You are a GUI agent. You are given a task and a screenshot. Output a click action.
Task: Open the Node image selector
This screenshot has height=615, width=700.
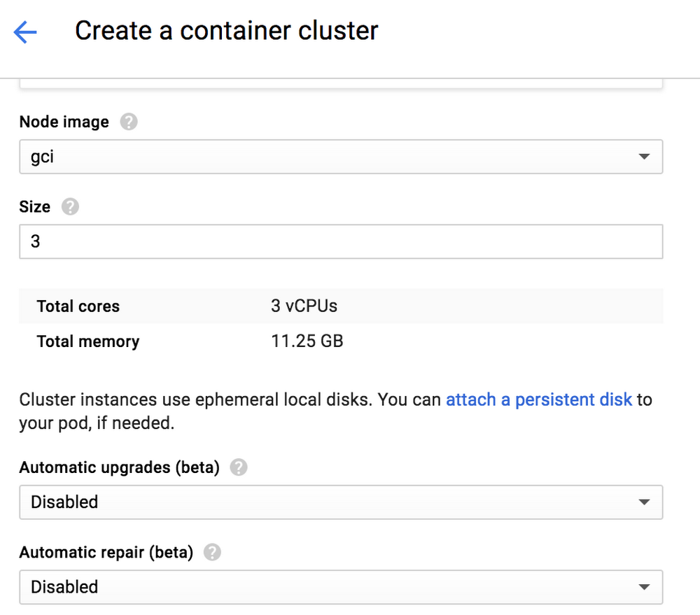[x=341, y=157]
